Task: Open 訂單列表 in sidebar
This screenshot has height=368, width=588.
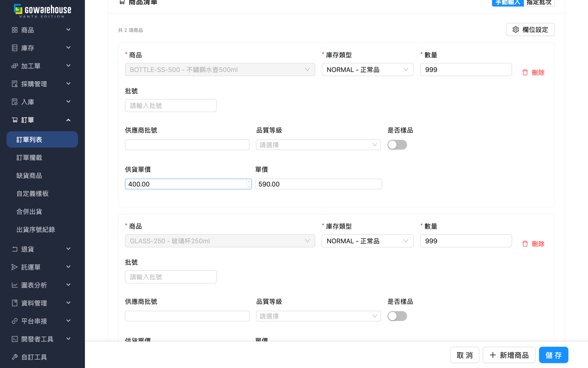Action: click(x=42, y=139)
